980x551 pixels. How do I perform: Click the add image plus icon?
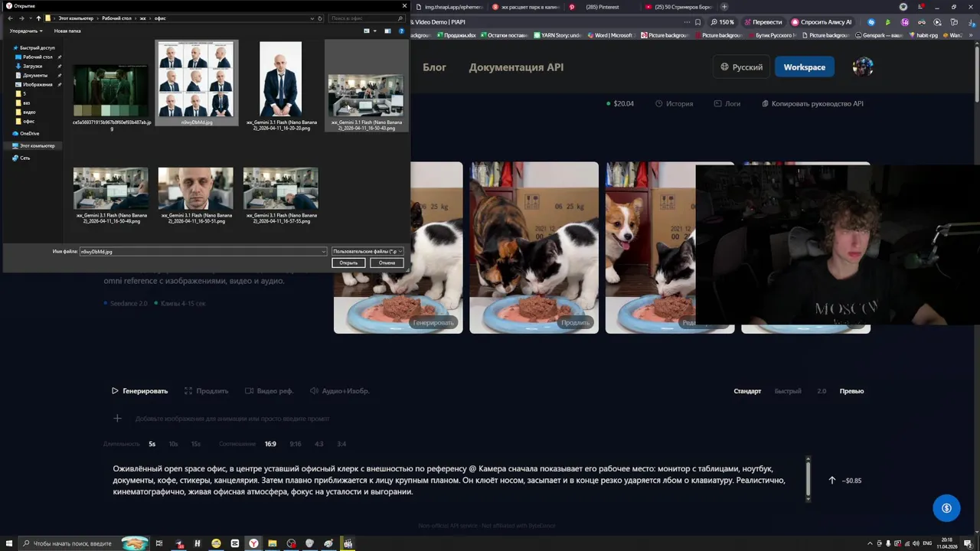(x=117, y=419)
